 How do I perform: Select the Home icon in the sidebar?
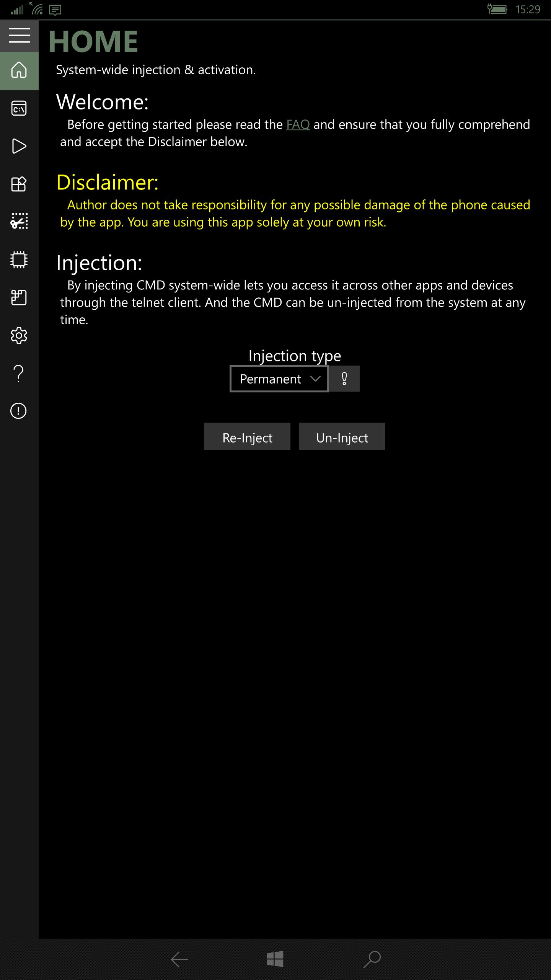coord(19,70)
